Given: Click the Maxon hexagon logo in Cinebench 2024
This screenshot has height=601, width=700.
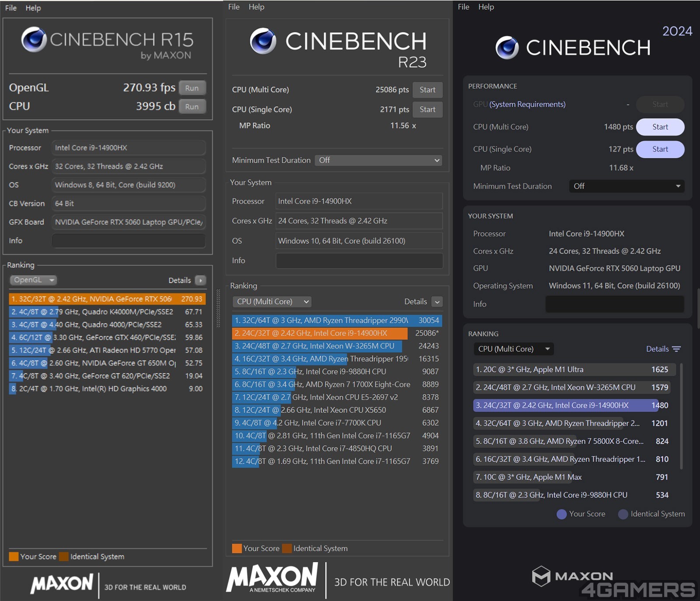Looking at the screenshot, I should [541, 576].
